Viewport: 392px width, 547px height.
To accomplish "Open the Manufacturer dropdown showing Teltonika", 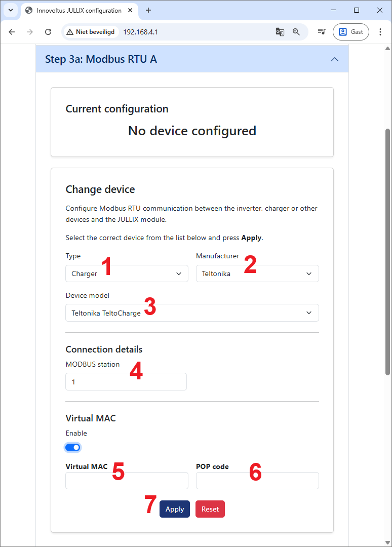I will [x=257, y=273].
